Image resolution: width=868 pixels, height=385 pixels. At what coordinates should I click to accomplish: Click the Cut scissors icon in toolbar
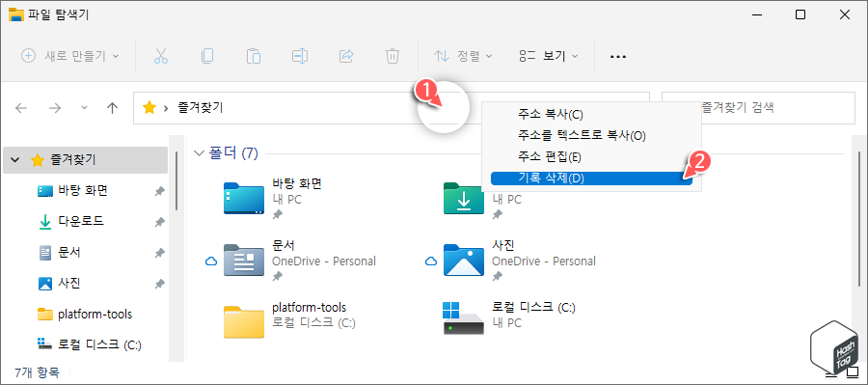click(x=161, y=56)
